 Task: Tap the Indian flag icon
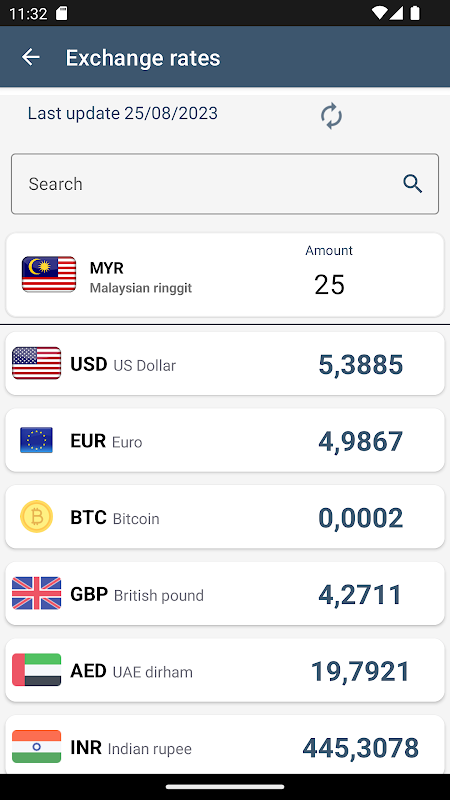point(36,746)
